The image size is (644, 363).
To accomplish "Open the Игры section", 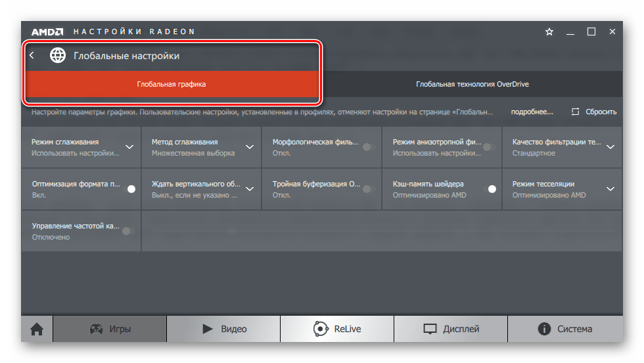I will tap(110, 329).
